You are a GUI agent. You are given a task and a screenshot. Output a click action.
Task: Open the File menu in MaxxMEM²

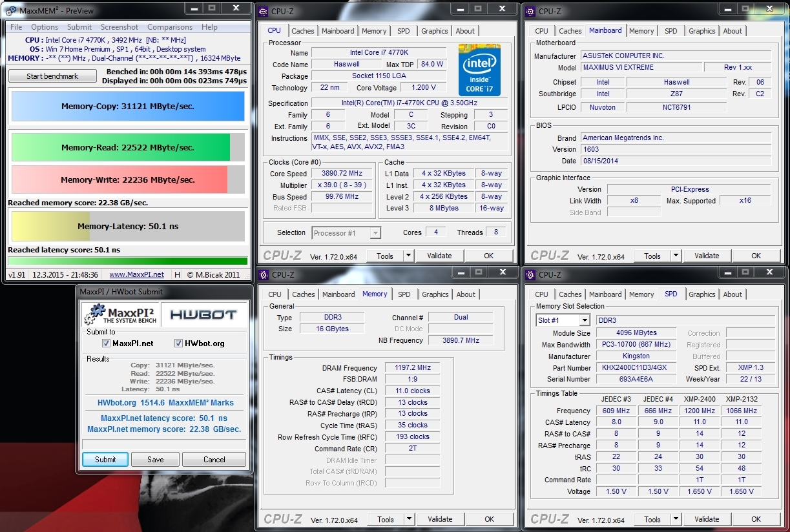(16, 27)
